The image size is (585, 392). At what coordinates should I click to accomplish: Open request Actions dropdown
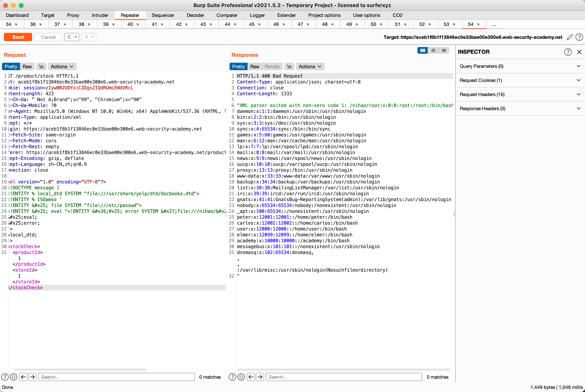[62, 66]
